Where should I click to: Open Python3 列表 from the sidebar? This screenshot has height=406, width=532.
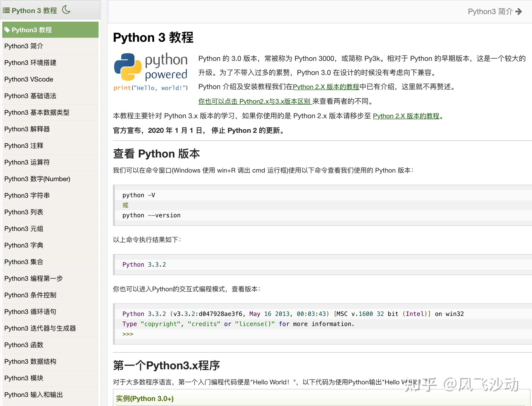(24, 212)
